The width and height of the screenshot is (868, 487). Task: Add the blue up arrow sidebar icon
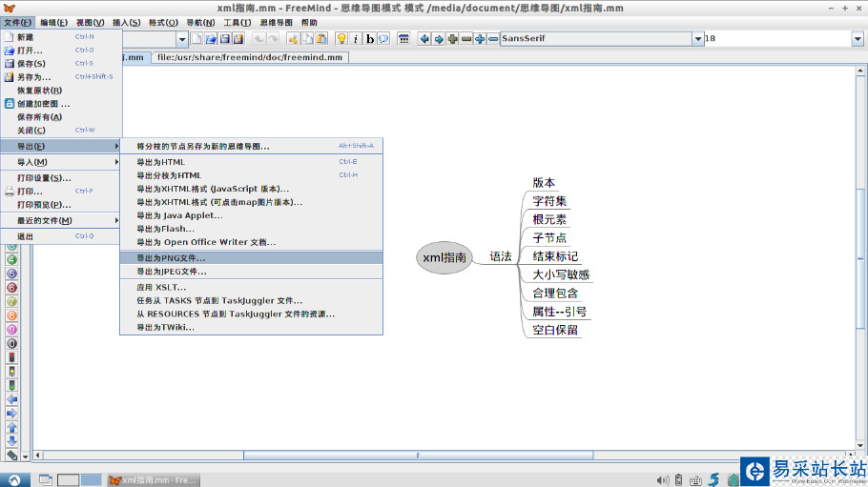[x=11, y=427]
